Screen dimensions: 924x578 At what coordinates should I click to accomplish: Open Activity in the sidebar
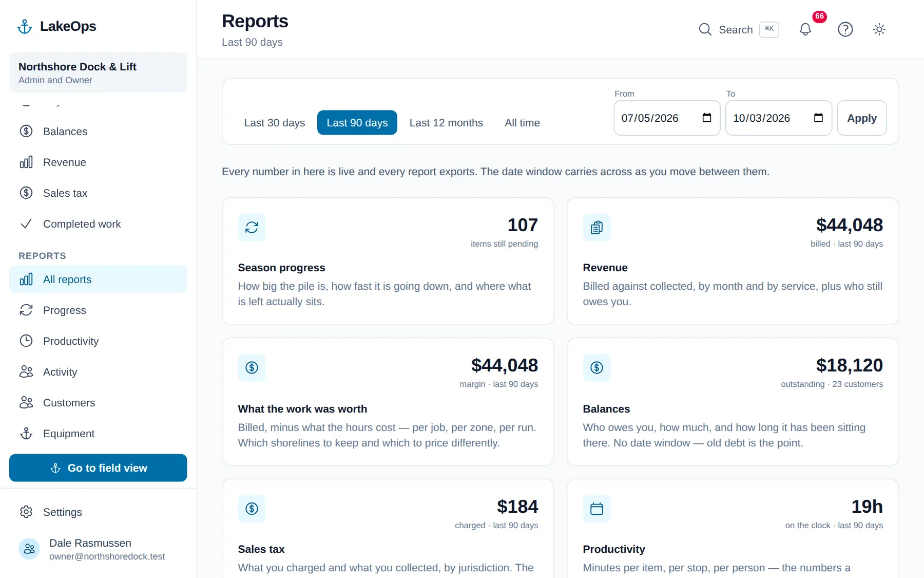click(98, 372)
